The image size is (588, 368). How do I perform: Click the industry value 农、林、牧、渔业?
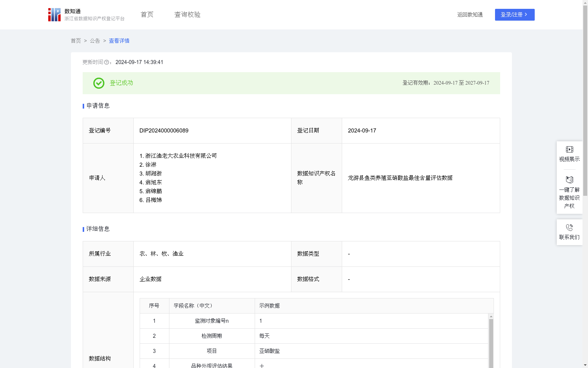[162, 254]
